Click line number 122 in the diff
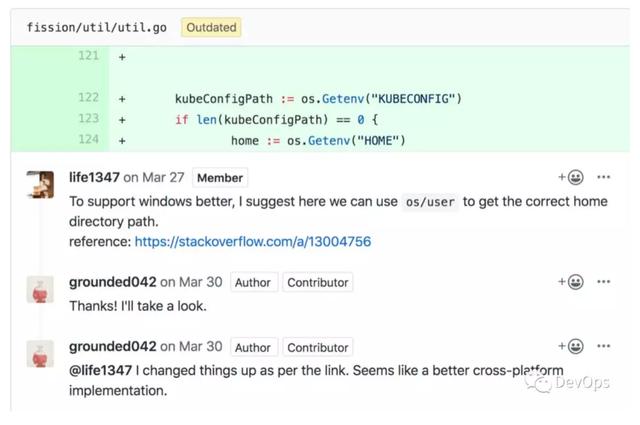The width and height of the screenshot is (640, 425). pyautogui.click(x=88, y=98)
